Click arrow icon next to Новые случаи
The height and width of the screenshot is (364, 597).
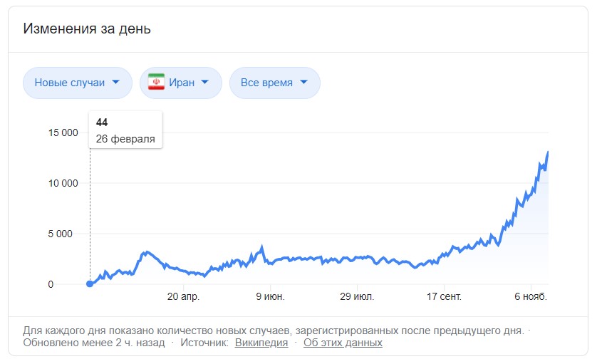(x=115, y=82)
